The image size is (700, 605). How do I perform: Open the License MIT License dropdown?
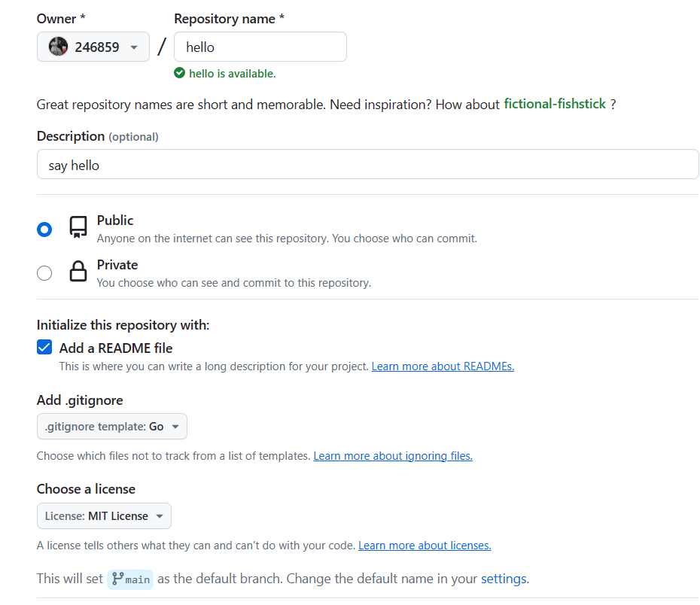(x=104, y=516)
